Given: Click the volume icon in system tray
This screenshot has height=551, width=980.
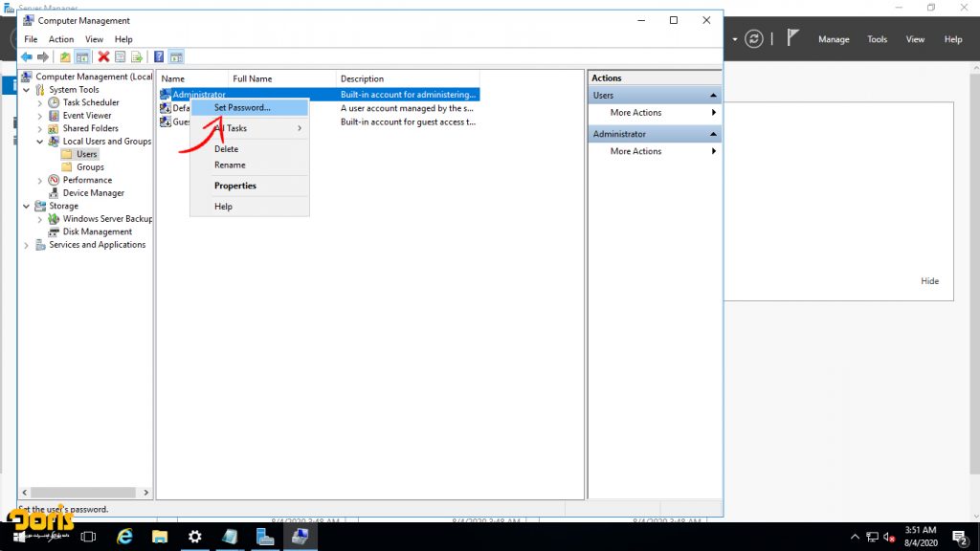Looking at the screenshot, I should [889, 538].
